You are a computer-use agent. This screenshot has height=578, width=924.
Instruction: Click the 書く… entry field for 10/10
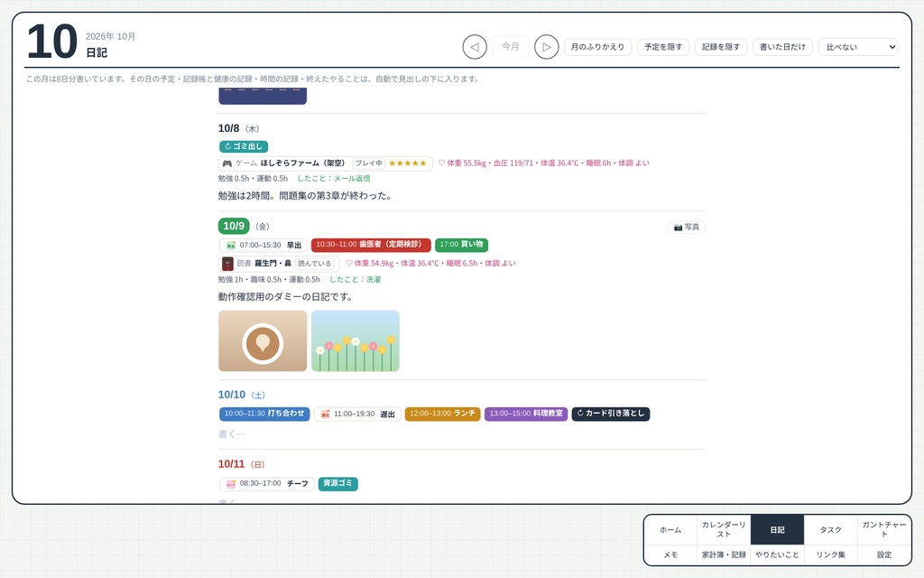[461, 434]
